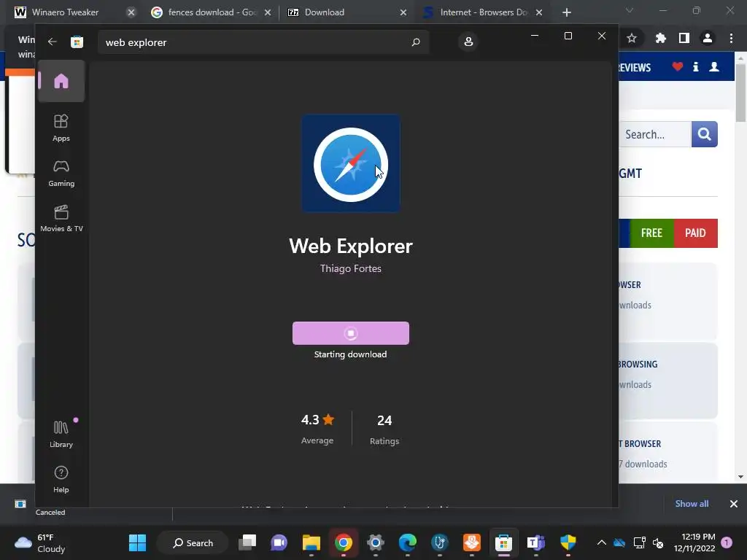
Task: Open publisher Thiago Fortes link
Action: point(351,268)
